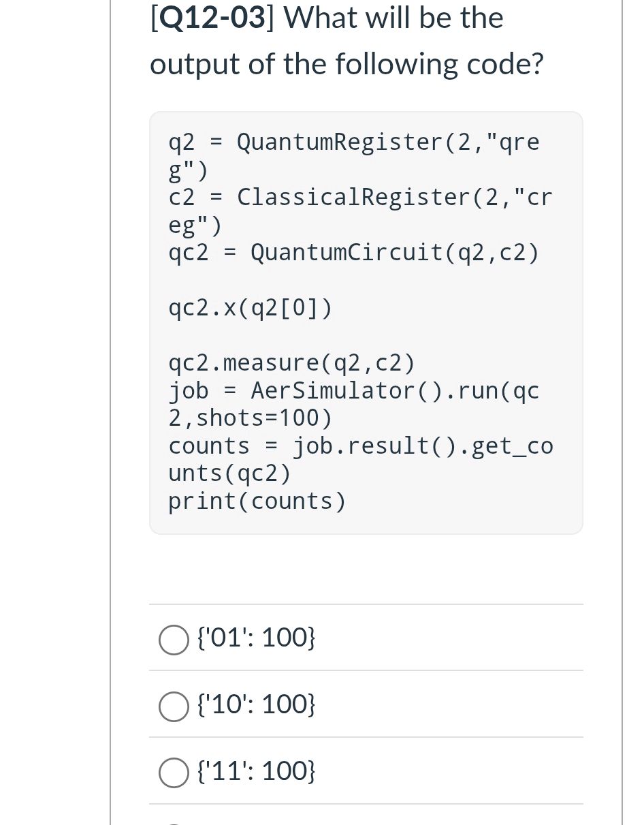Viewport: 644px width, 825px height.
Task: Click the {'11': 100} answer text label
Action: (x=256, y=770)
